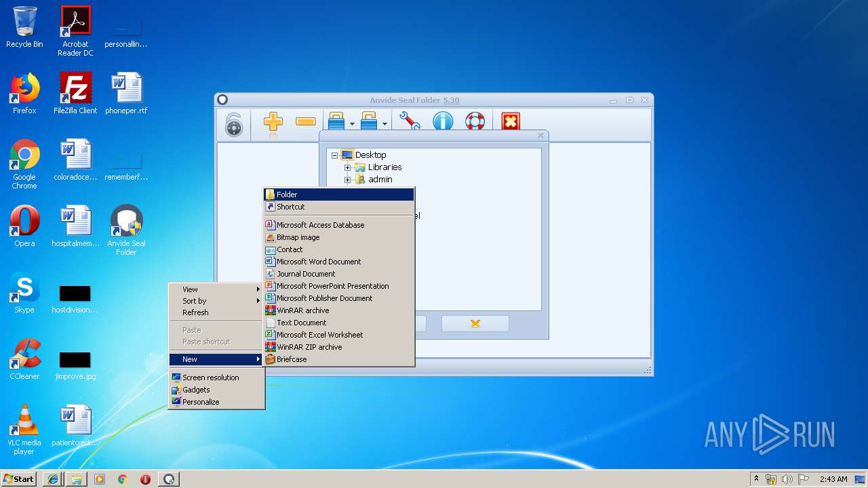Click the red X Exit toolbar icon
868x488 pixels.
click(x=511, y=122)
